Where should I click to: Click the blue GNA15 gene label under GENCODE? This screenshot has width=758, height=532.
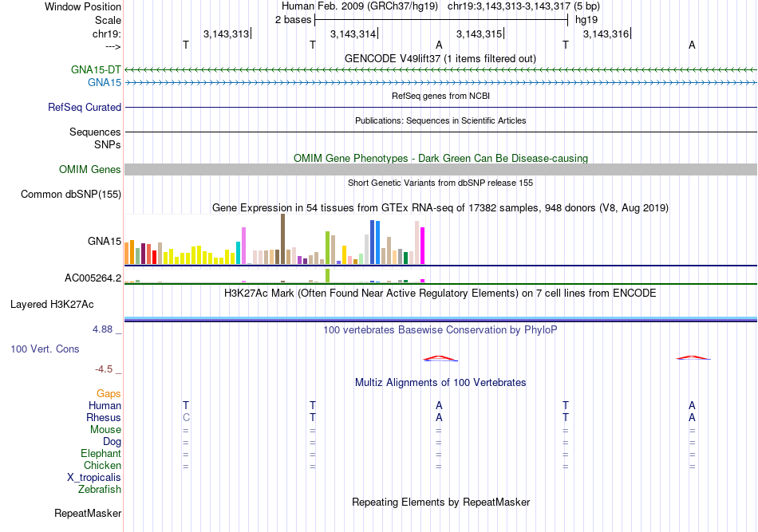[x=105, y=83]
